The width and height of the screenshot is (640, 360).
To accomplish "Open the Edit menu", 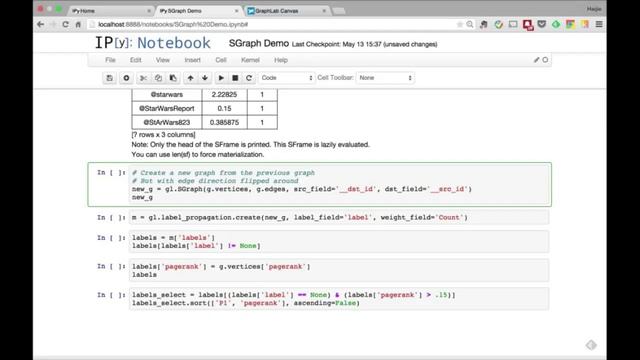I will point(136,60).
